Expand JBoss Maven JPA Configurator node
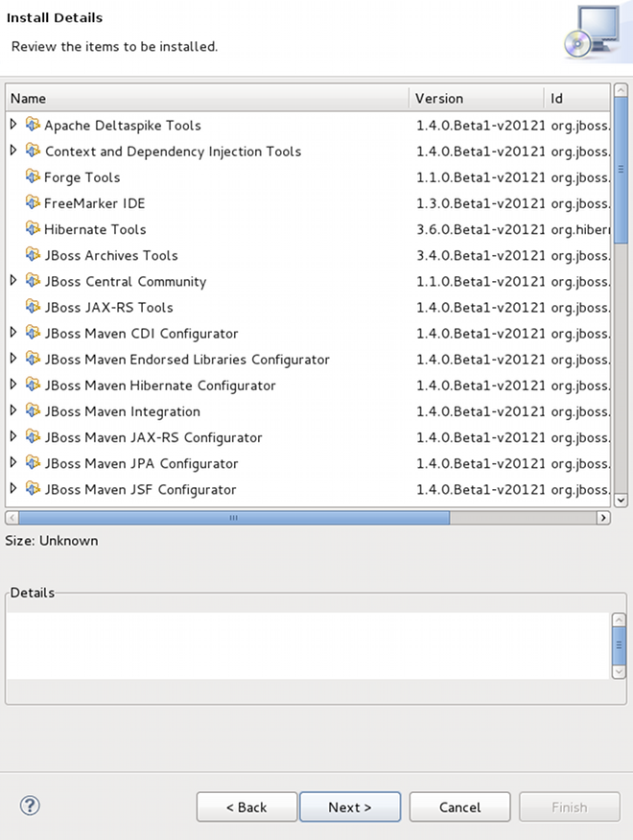 point(13,462)
